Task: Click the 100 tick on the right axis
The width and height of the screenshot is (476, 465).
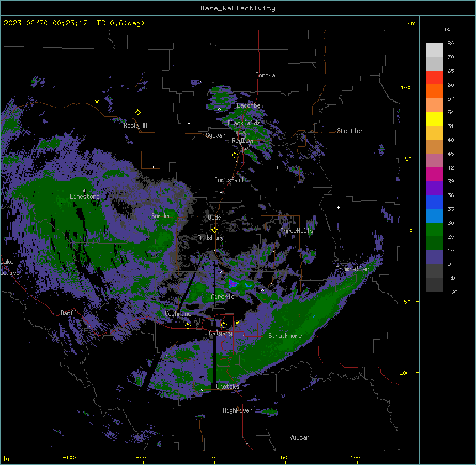Action: tap(405, 87)
